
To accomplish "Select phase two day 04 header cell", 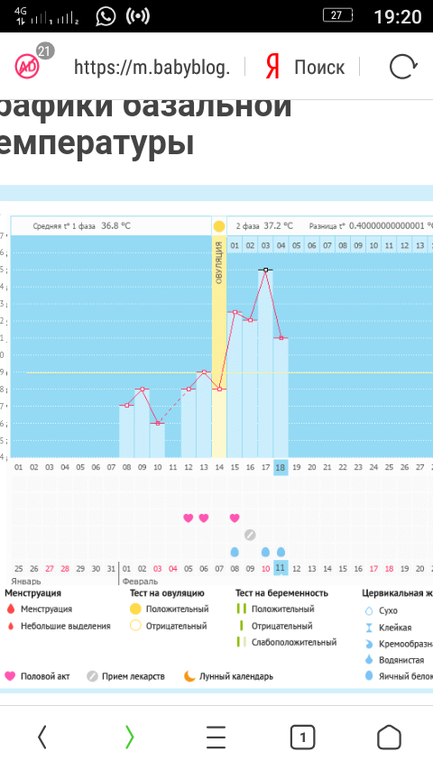I will click(x=281, y=245).
